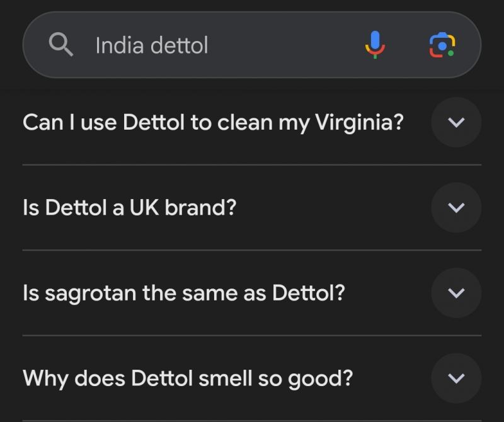The image size is (504, 422).
Task: Select the Virginia question text
Action: coord(213,122)
